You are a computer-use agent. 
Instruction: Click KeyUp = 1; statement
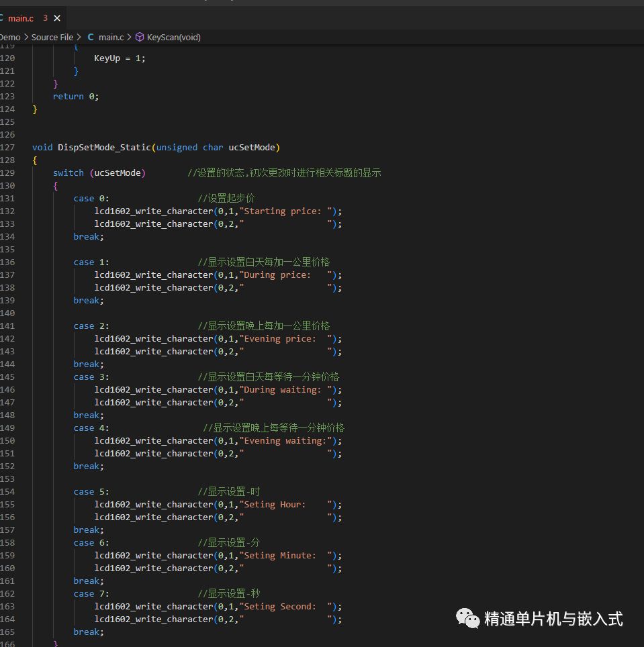(120, 58)
